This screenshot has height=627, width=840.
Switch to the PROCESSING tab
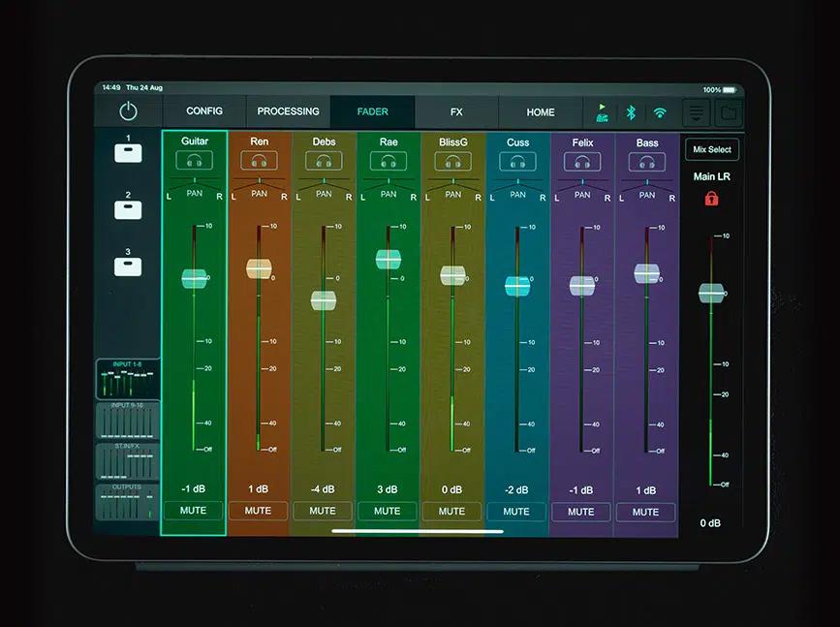tap(287, 110)
